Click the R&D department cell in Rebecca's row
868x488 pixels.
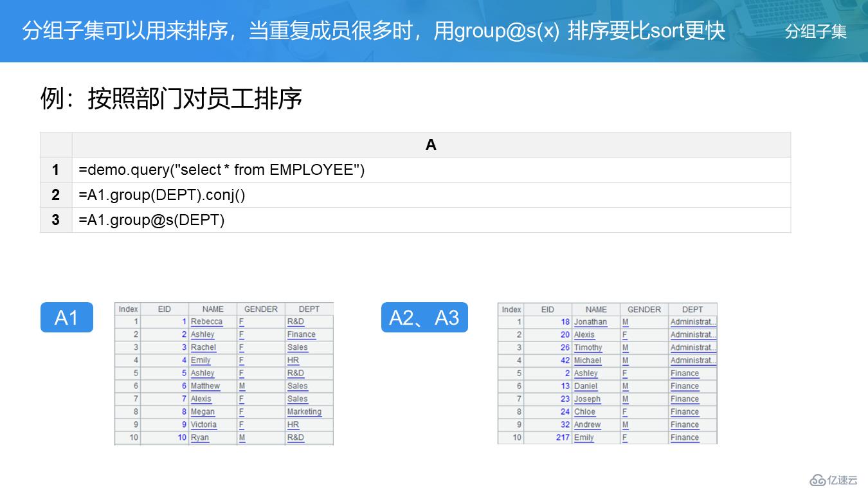[309, 321]
